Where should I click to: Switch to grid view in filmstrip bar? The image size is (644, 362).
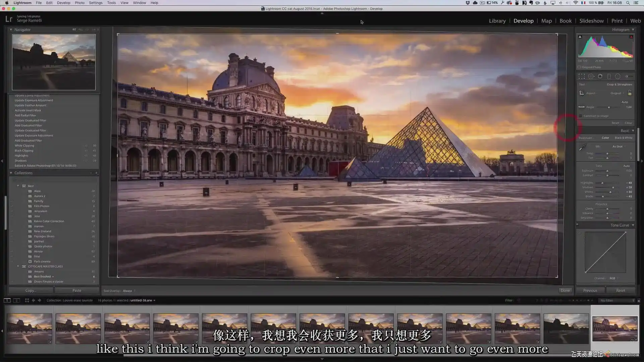(27, 300)
